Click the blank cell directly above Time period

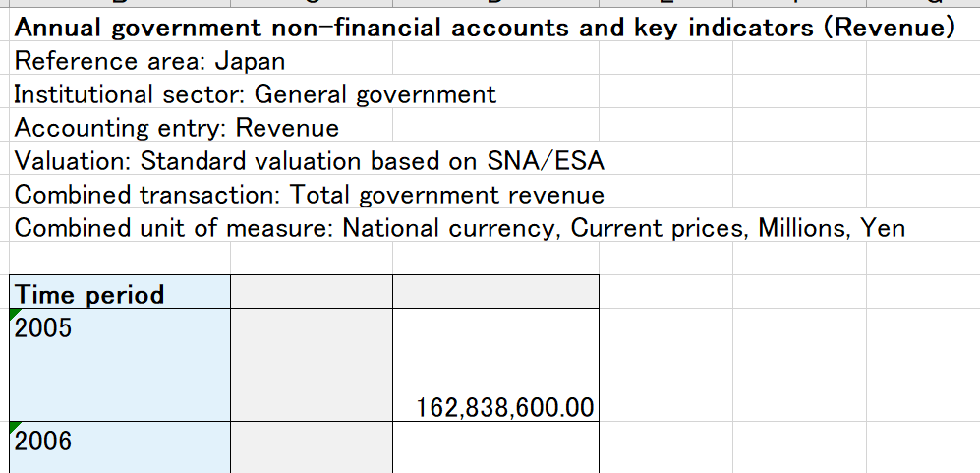(x=120, y=258)
